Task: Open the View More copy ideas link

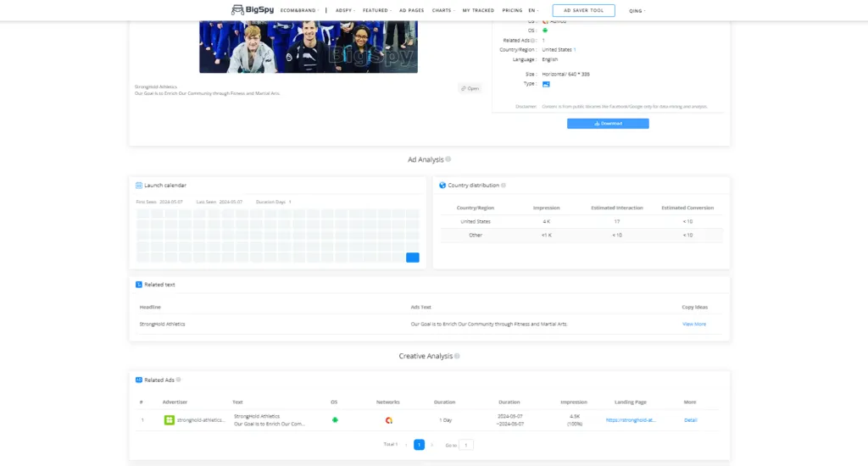Action: pos(693,324)
